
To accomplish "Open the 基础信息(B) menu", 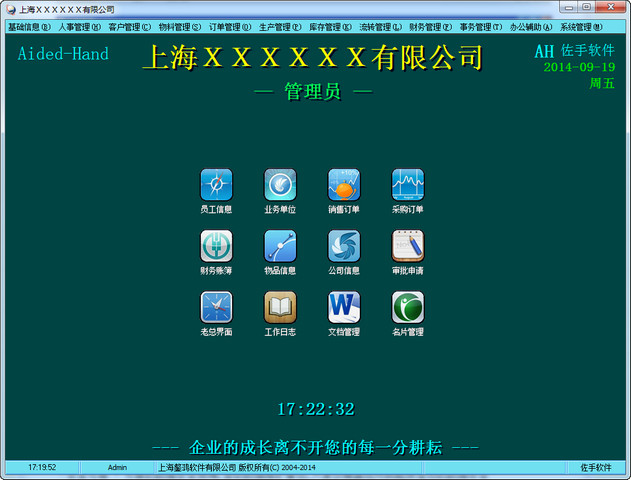I will coord(29,27).
